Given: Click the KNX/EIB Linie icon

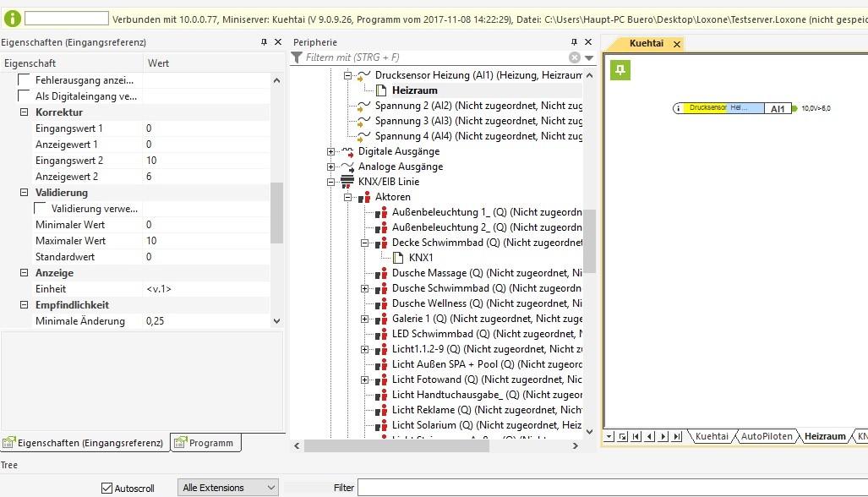Looking at the screenshot, I should (x=347, y=182).
